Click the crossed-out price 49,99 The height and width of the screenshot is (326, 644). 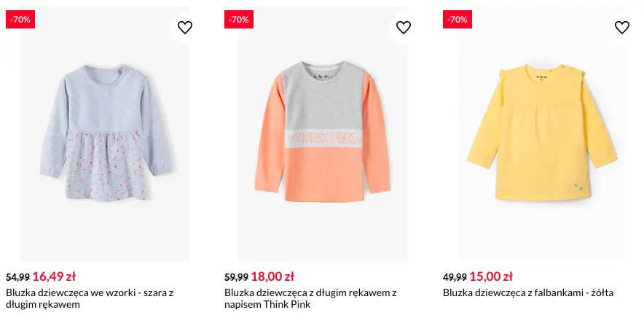coord(455,277)
